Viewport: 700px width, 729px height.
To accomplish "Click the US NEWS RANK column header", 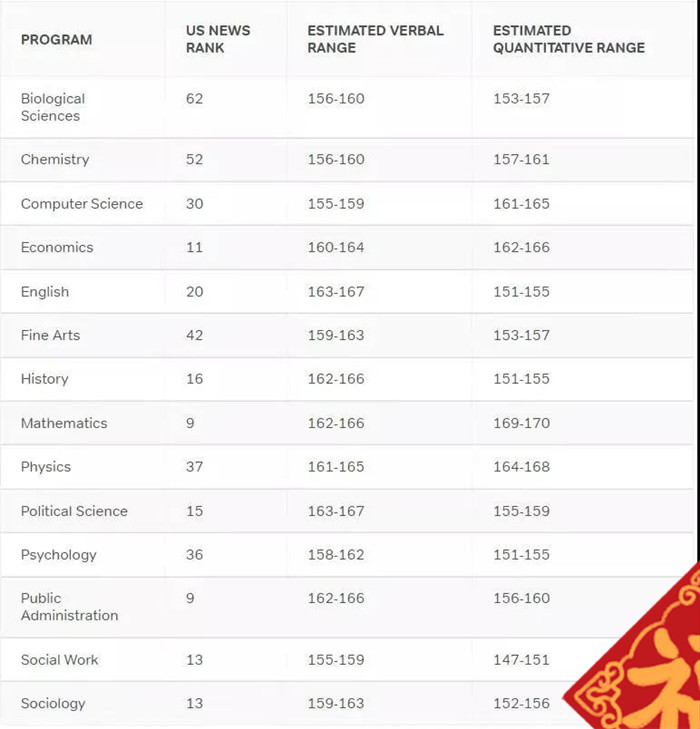I will coord(218,39).
